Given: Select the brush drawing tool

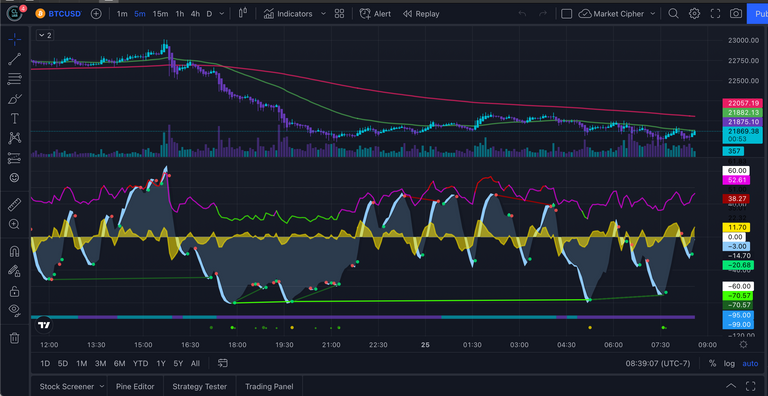Looking at the screenshot, I should 15,99.
